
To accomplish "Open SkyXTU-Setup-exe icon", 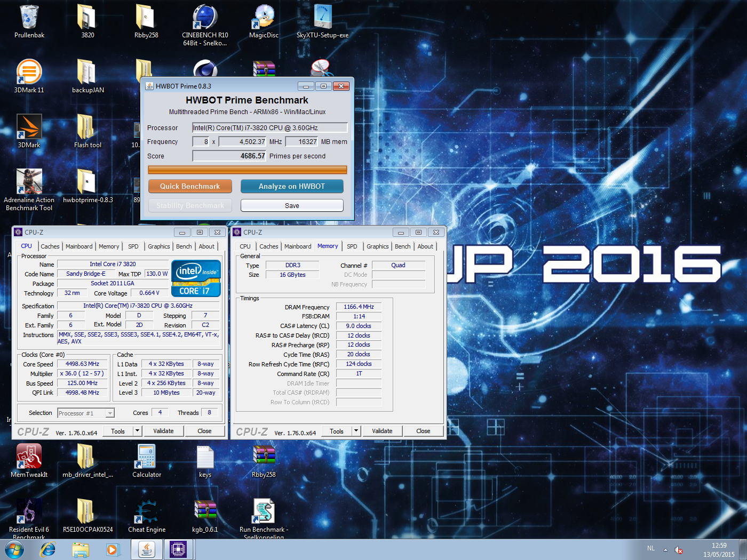I will pos(322,21).
